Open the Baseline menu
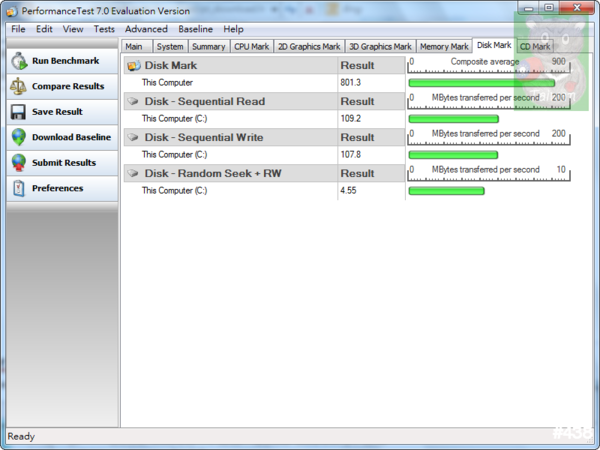The width and height of the screenshot is (600, 450). pos(195,29)
